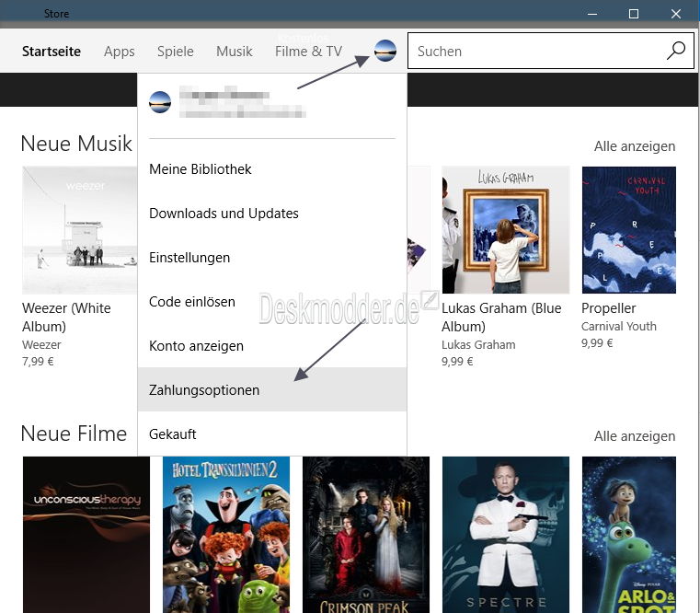Switch to Filme & TV tab
The width and height of the screenshot is (700, 613).
[x=308, y=52]
